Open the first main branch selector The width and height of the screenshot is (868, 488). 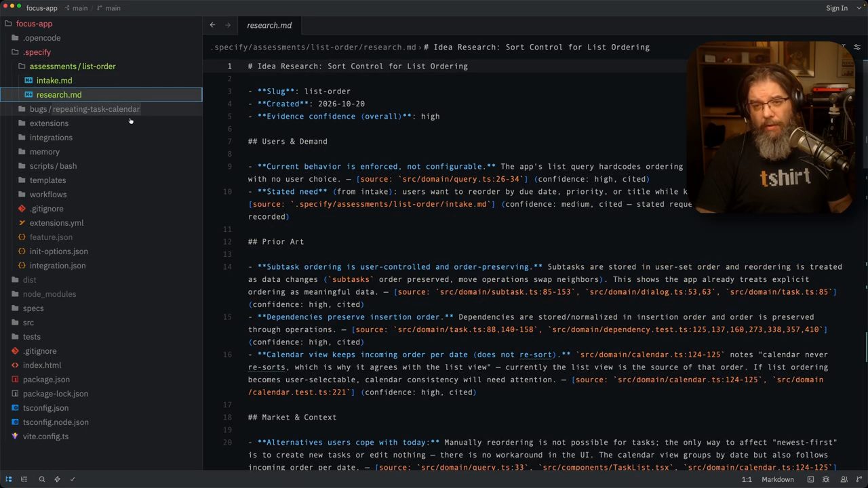(75, 8)
